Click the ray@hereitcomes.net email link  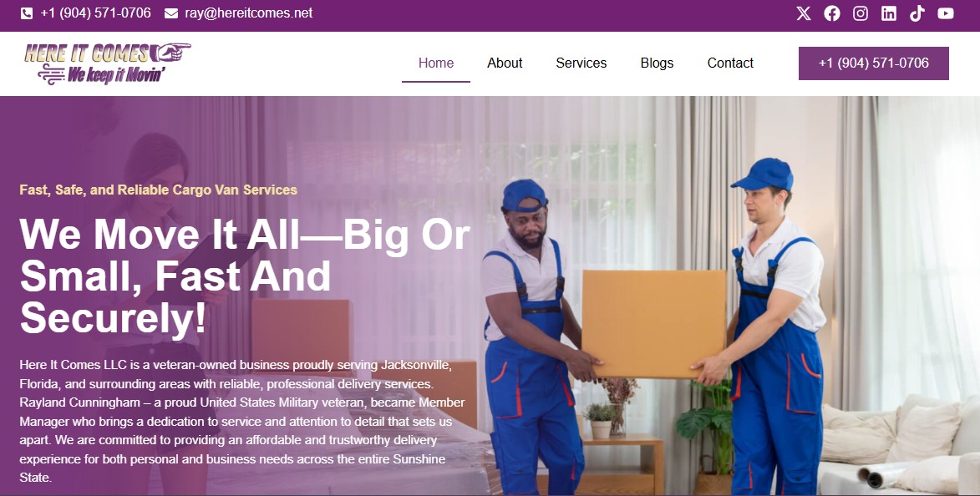point(249,13)
